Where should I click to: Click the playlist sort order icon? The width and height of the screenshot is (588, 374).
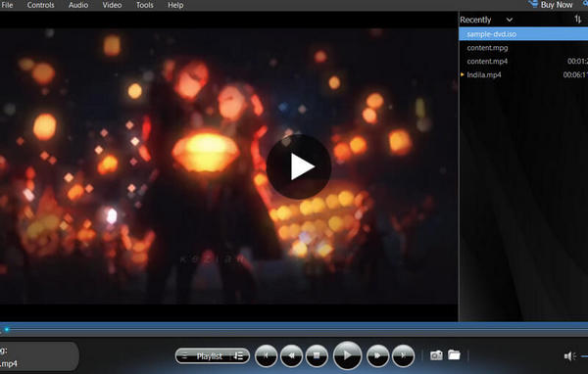point(577,20)
